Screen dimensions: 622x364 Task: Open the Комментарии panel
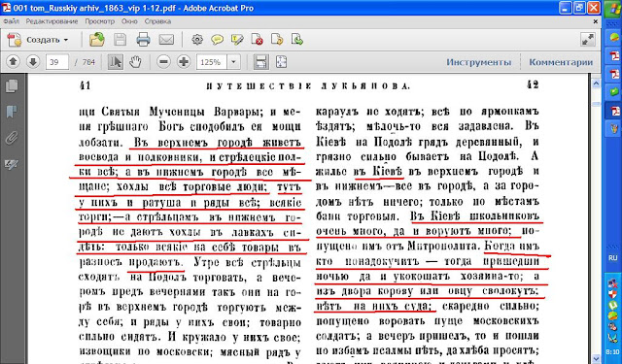[561, 62]
